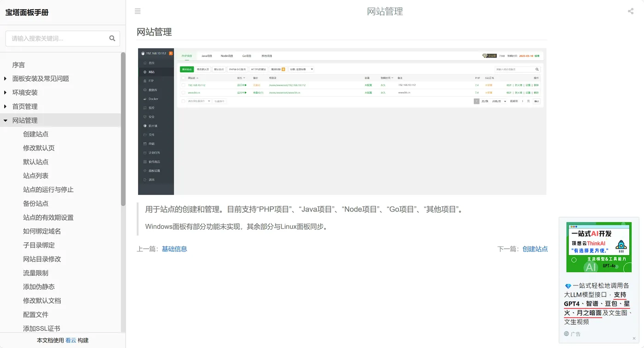Open the 备份站点 page

point(35,203)
